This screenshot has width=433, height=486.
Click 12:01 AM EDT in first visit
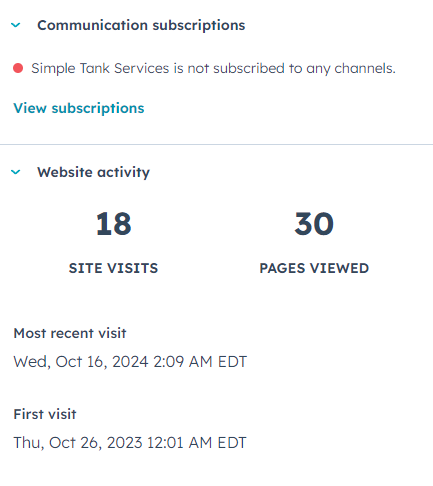pos(196,443)
